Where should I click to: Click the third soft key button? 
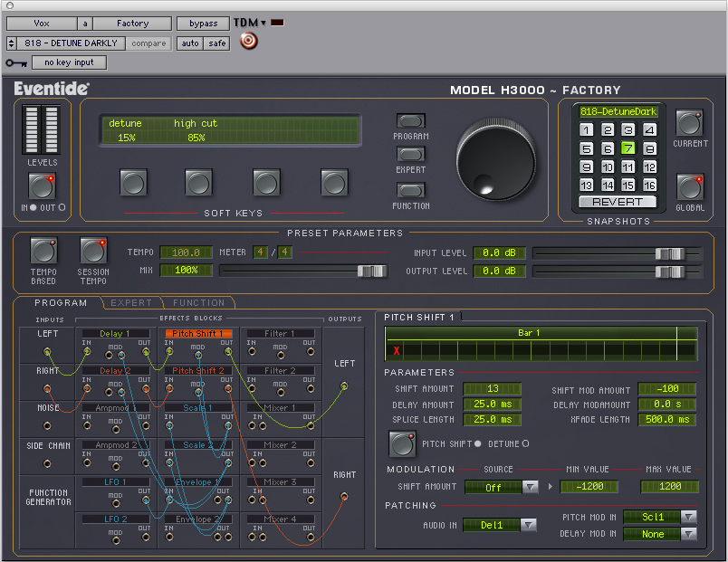[266, 183]
